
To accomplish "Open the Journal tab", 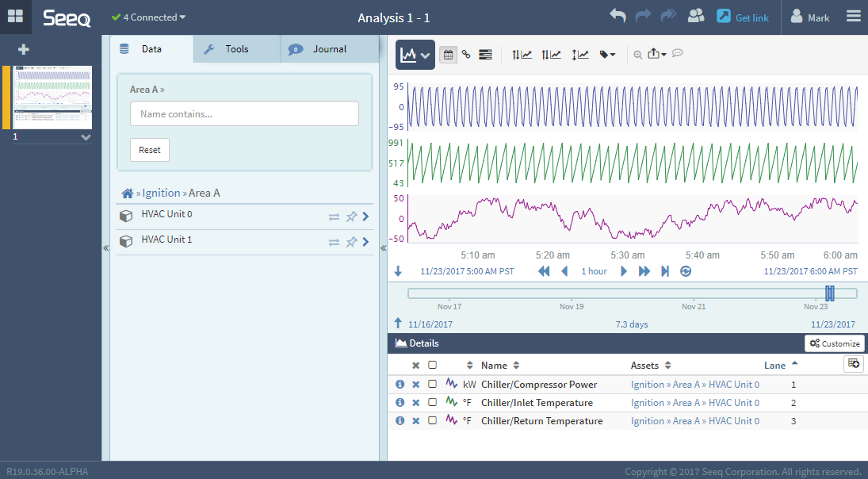I will (329, 49).
